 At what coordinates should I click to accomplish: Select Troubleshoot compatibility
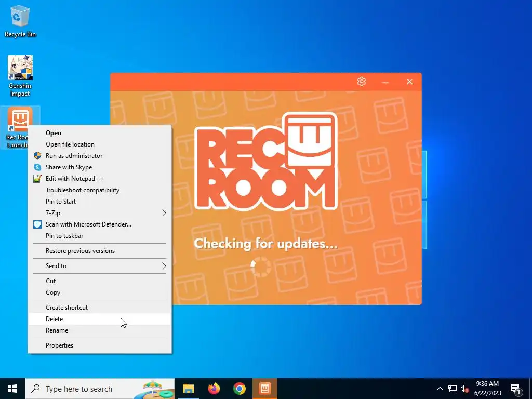click(x=100, y=190)
